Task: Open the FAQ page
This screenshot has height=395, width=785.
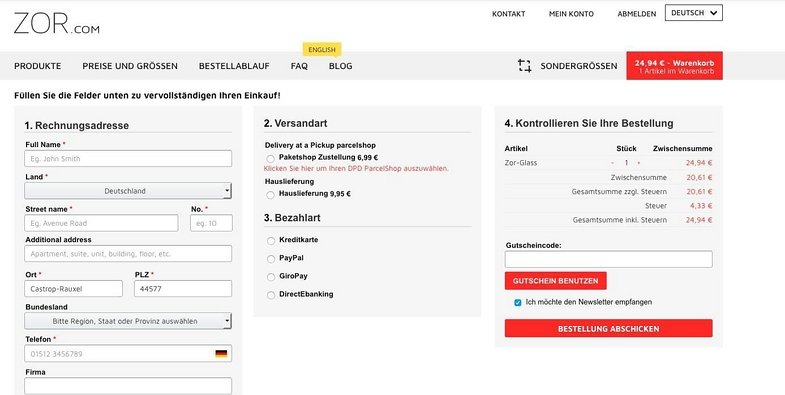Action: pyautogui.click(x=299, y=66)
